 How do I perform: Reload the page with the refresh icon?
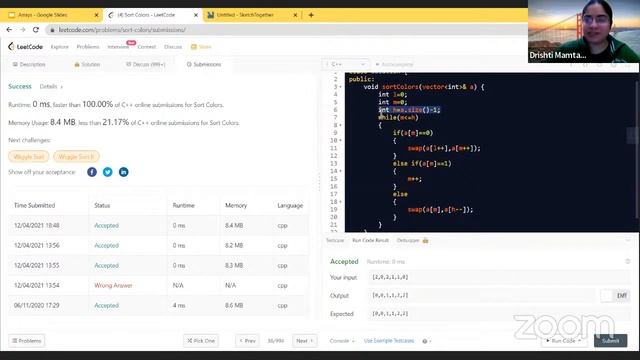(x=36, y=30)
